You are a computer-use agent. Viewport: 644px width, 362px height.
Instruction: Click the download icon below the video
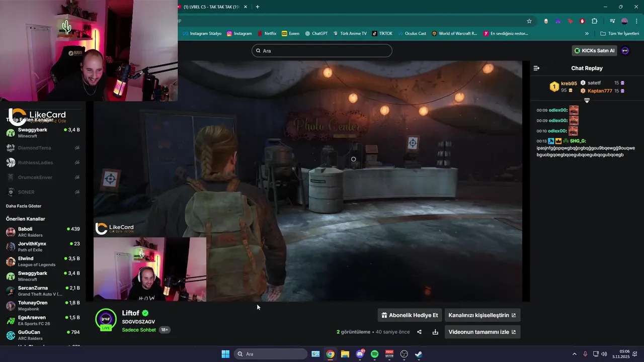tap(435, 332)
